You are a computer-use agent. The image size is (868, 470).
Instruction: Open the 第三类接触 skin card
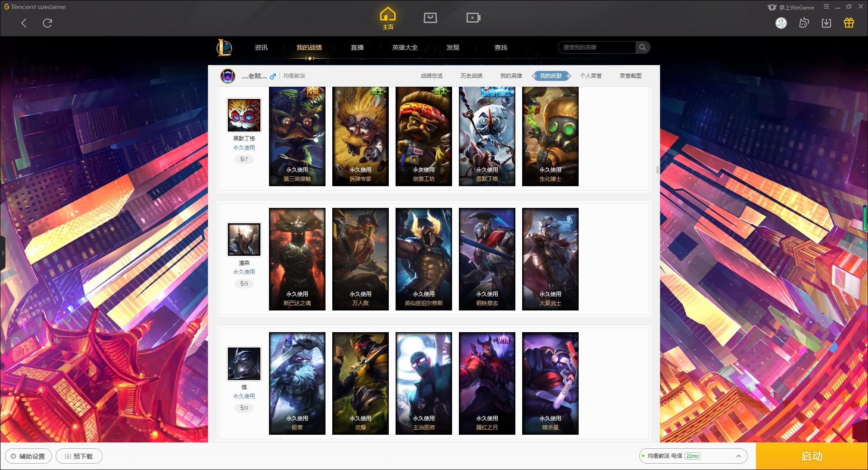click(297, 136)
